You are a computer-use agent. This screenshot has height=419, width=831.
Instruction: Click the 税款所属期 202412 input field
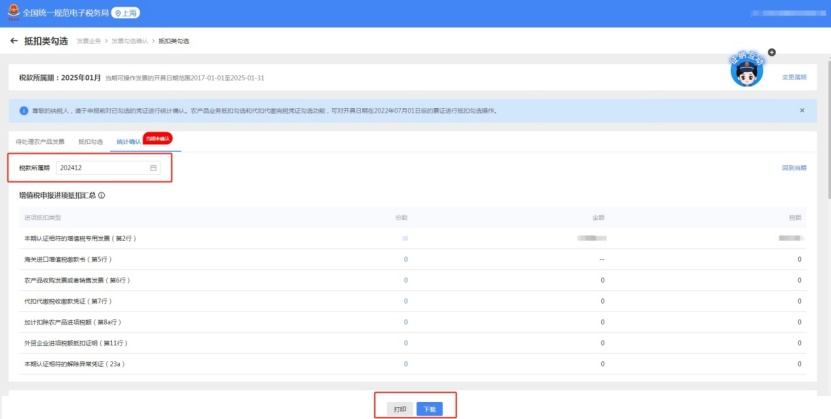point(100,168)
